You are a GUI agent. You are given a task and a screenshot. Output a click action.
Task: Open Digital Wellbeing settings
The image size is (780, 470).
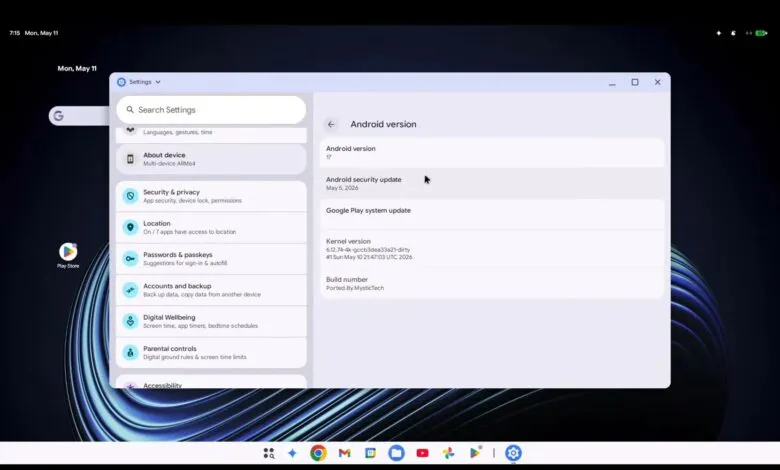click(x=211, y=321)
